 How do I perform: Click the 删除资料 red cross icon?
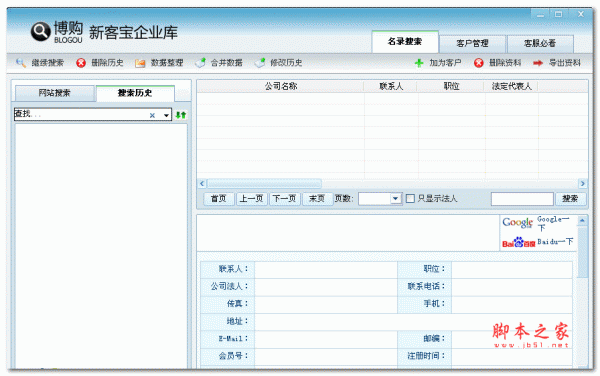tap(479, 63)
